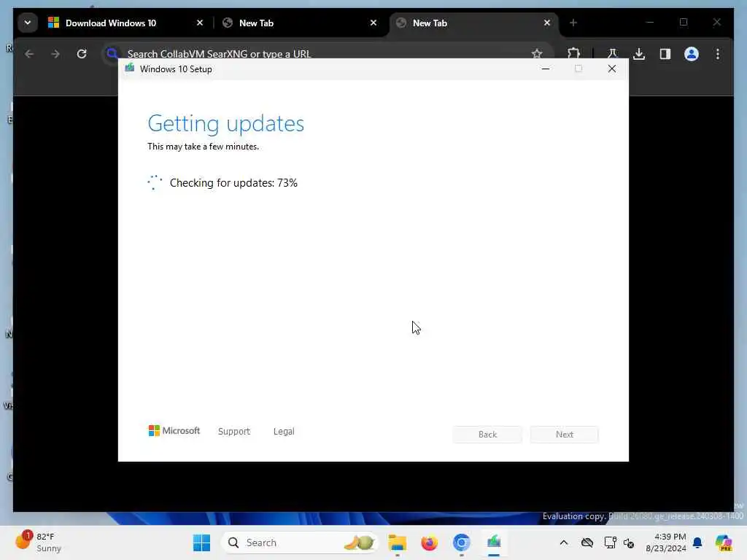
Task: Open Chrome Labs flask icon
Action: (612, 54)
